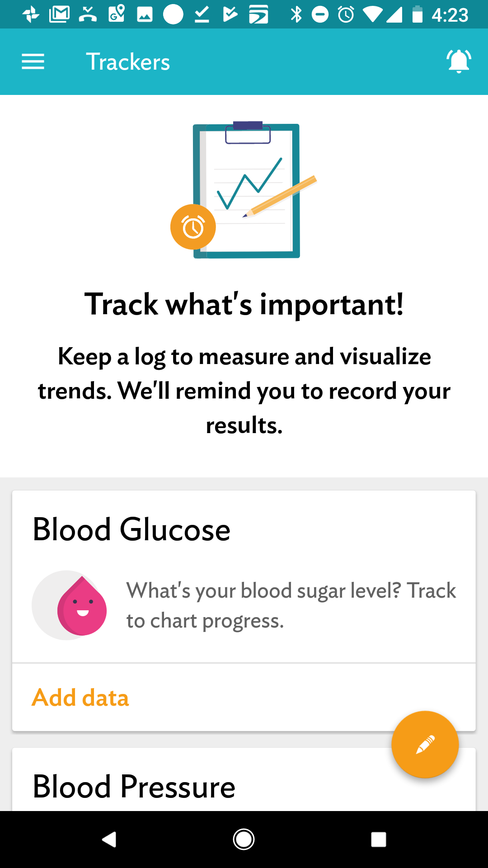488x868 pixels.
Task: Tap the Gmail notification icon
Action: [x=60, y=14]
